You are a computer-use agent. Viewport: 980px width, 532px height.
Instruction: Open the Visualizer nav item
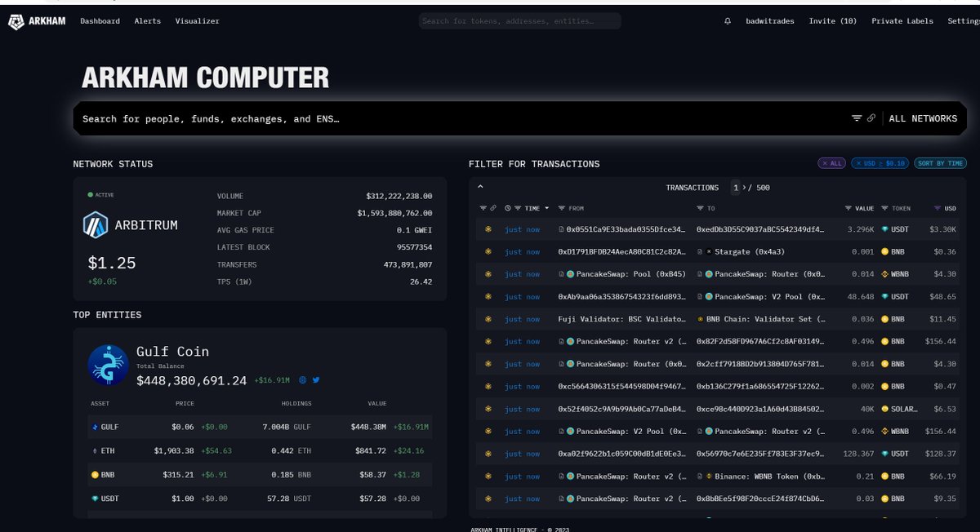point(197,21)
